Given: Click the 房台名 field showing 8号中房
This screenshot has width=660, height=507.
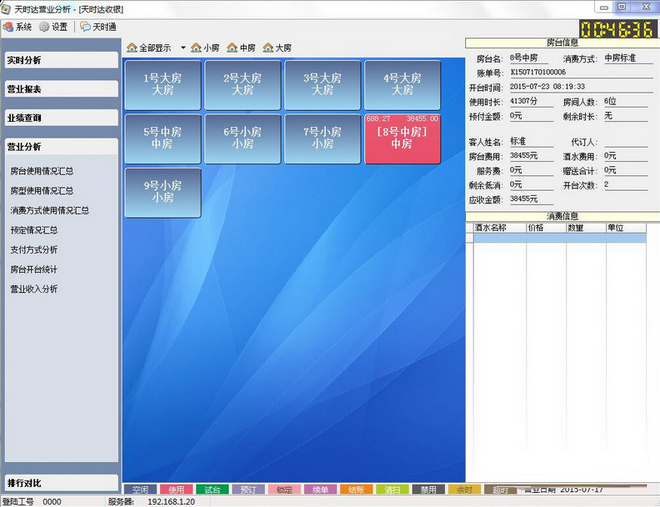Looking at the screenshot, I should tap(529, 58).
